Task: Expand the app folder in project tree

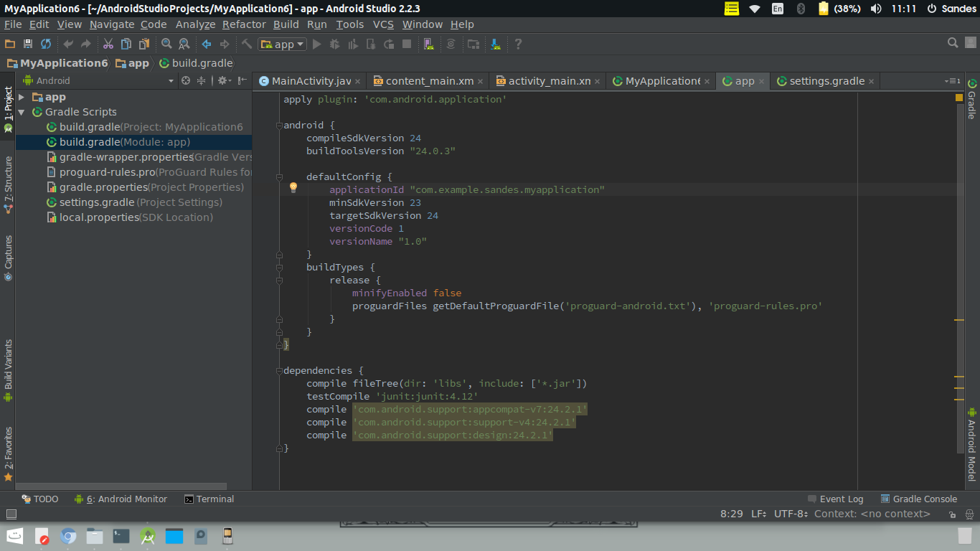Action: 22,97
